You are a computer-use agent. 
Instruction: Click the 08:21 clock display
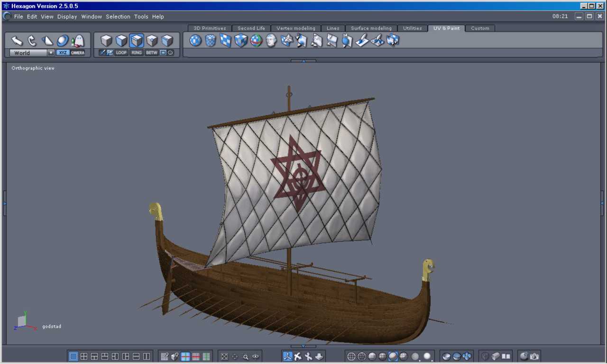560,16
